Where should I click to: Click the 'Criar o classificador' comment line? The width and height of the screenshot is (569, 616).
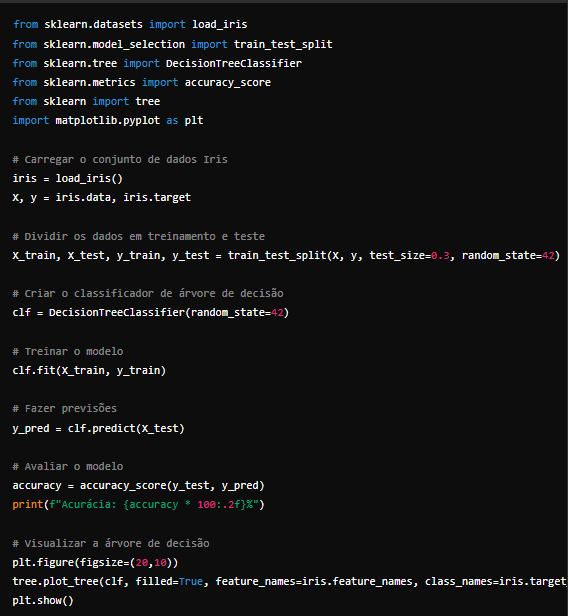tap(148, 293)
